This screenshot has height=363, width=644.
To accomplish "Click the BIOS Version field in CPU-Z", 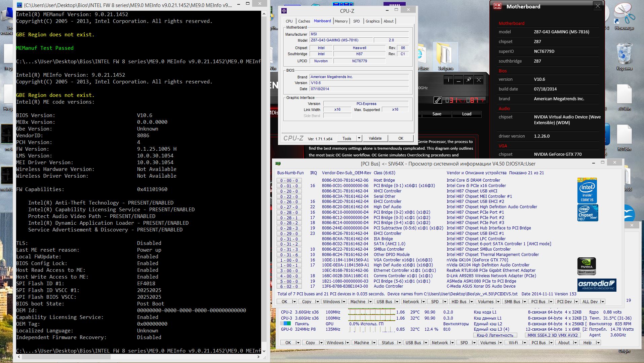I will [359, 83].
